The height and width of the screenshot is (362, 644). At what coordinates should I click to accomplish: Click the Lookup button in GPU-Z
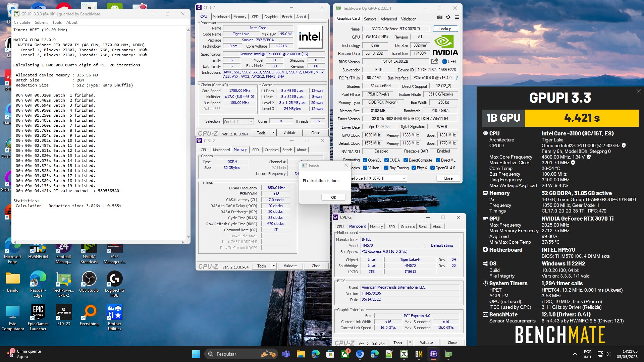pyautogui.click(x=445, y=29)
